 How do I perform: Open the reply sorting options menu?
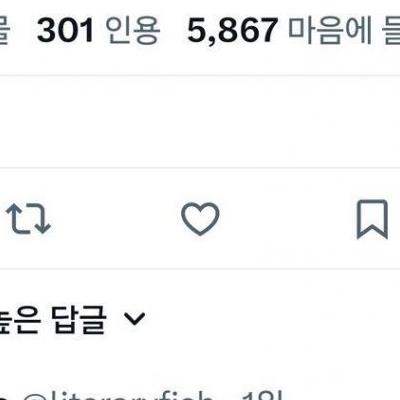[72, 319]
